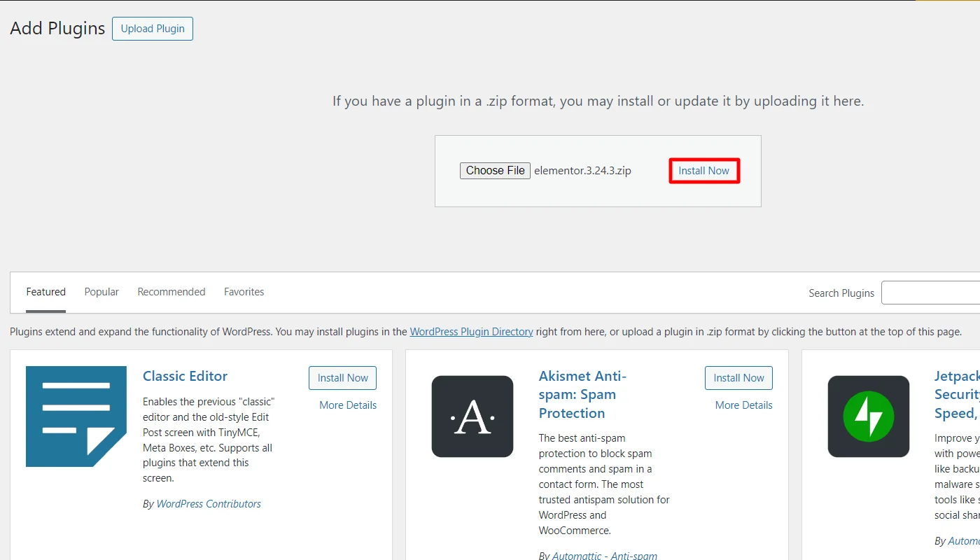Switch to the Favorites tab
This screenshot has height=560, width=980.
click(x=244, y=292)
